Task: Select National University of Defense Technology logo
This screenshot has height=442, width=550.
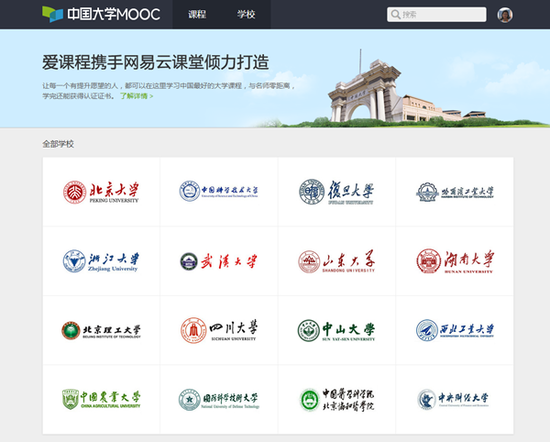Action: pyautogui.click(x=219, y=400)
